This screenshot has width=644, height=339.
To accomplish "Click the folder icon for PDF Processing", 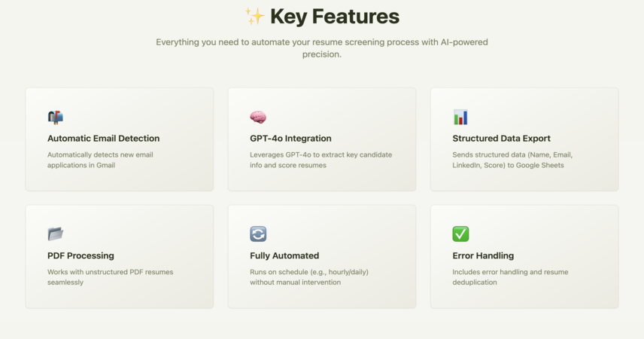I will (56, 234).
